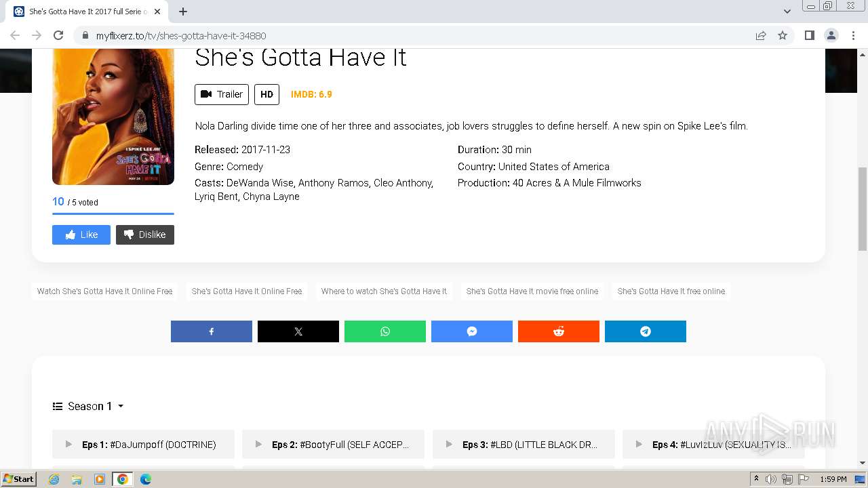The image size is (868, 488).
Task: Open File Explorer from taskbar
Action: (77, 479)
